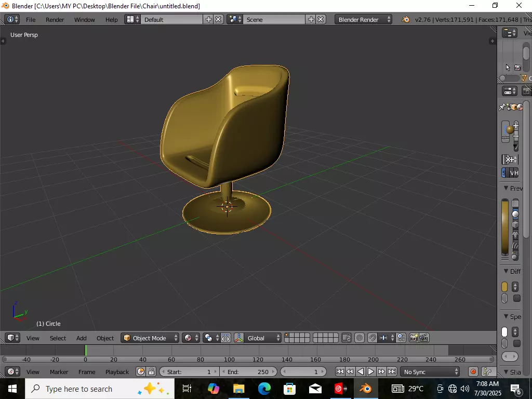Open the scene browser icon
This screenshot has height=399, width=532.
[x=235, y=19]
